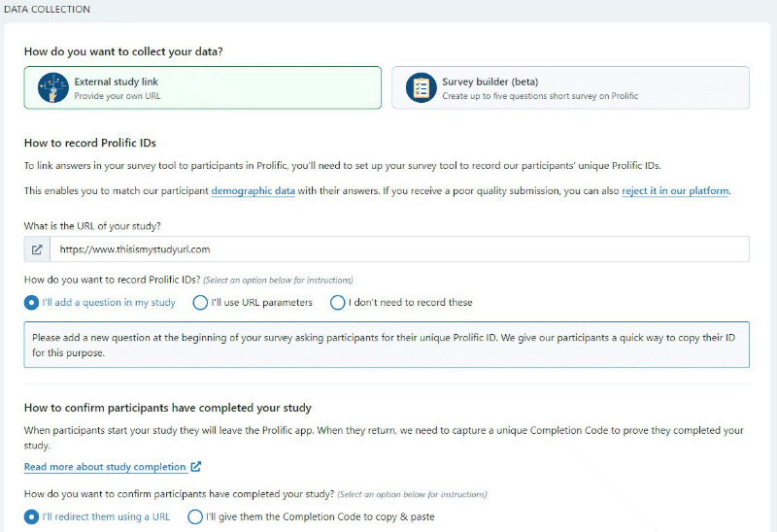Click the external link icon after study completion
This screenshot has height=532, width=777.
(x=196, y=467)
